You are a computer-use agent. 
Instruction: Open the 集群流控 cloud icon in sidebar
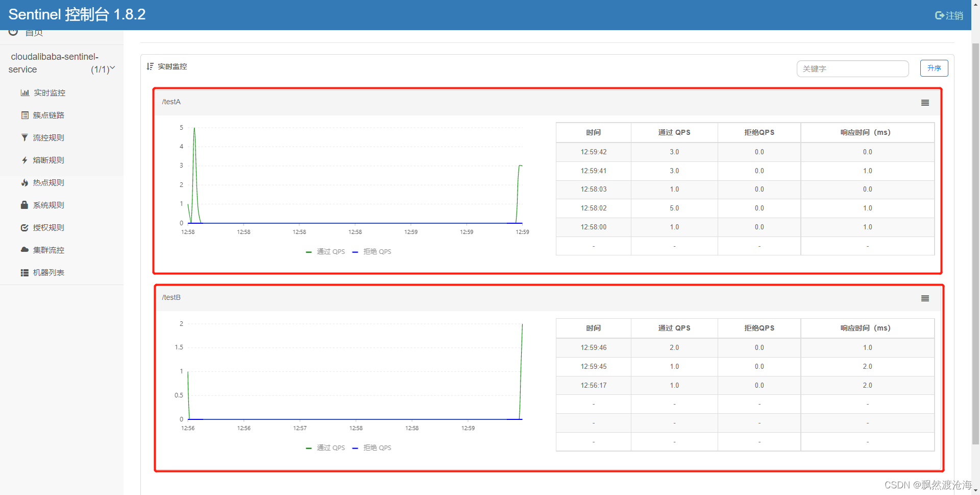24,250
